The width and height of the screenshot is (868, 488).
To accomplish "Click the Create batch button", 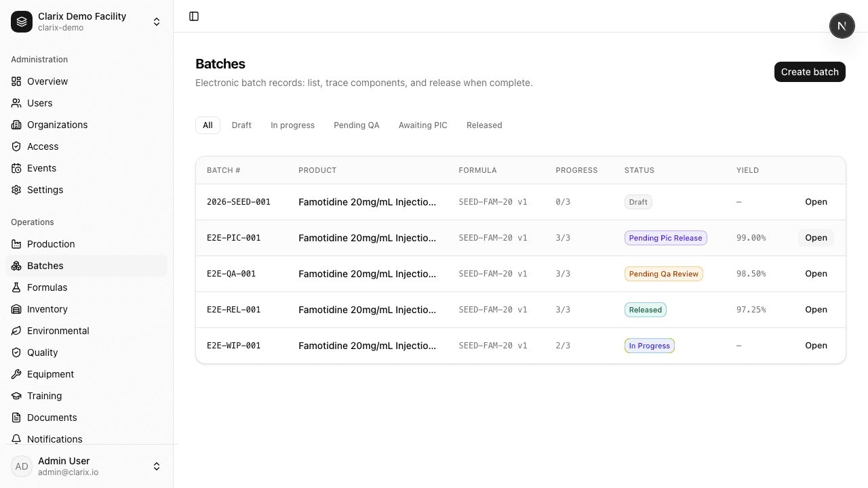I will tap(810, 72).
